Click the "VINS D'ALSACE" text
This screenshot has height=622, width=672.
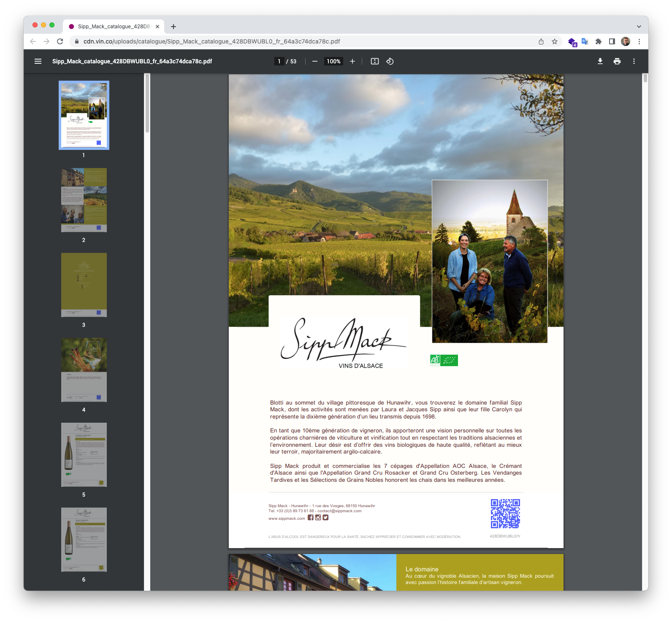[361, 366]
